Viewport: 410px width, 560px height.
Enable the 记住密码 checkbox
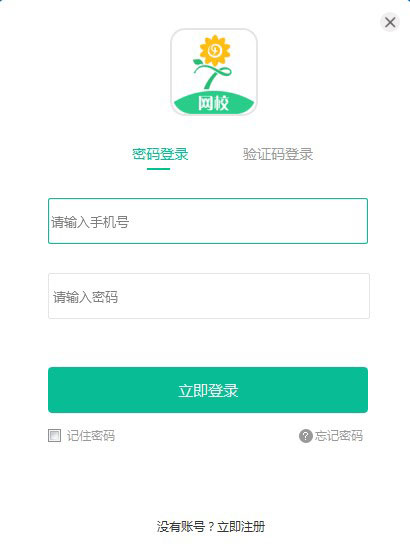(54, 435)
